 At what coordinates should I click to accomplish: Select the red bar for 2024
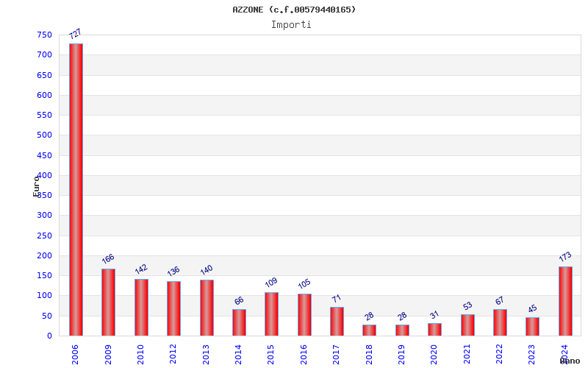coord(565,301)
